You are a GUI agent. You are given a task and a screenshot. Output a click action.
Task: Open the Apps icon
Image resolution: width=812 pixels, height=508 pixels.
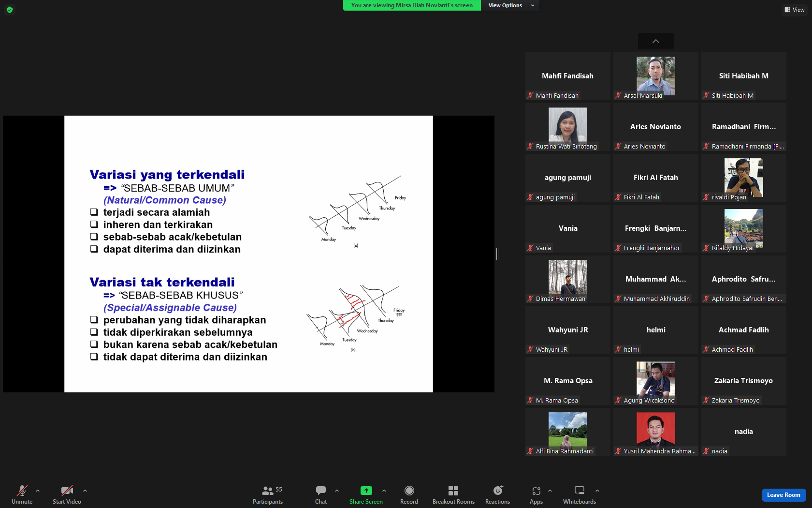[536, 491]
